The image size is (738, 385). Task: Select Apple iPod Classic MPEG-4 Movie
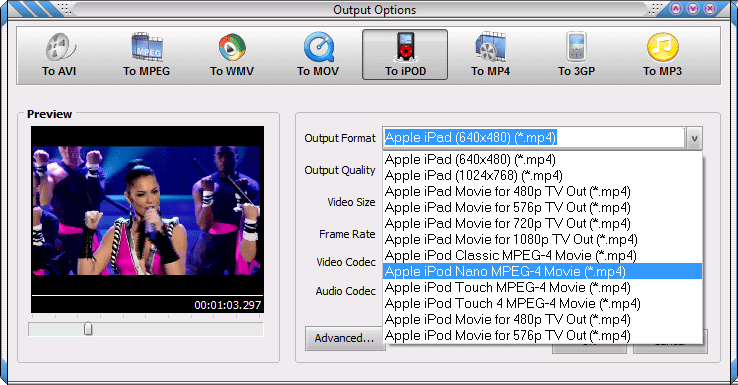[542, 256]
